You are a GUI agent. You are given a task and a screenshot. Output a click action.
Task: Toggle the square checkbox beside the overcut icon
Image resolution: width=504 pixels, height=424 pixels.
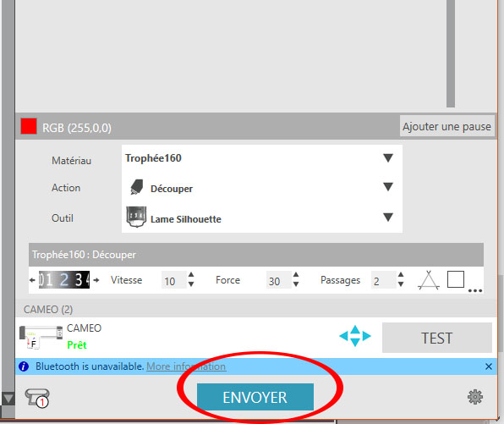click(x=456, y=279)
